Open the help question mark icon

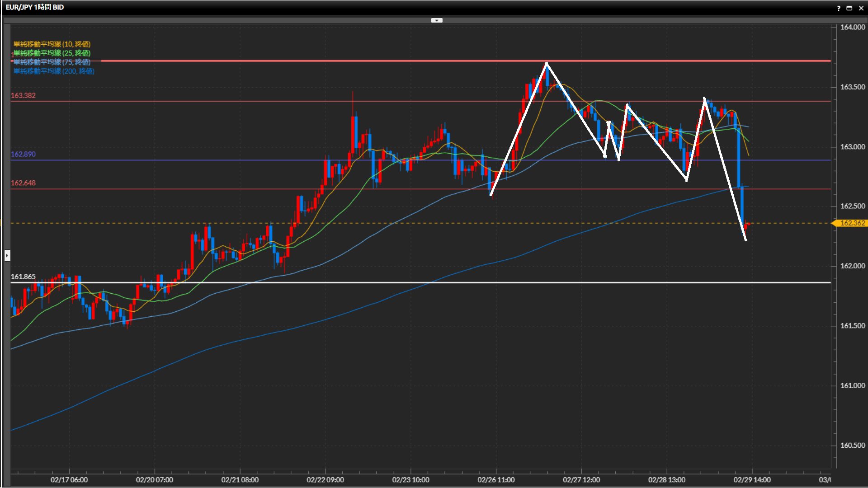(839, 8)
